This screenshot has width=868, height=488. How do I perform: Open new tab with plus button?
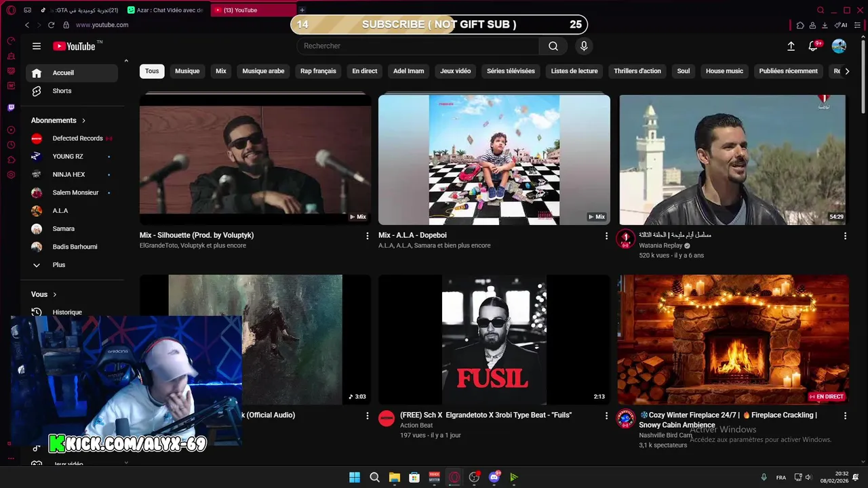coord(302,10)
